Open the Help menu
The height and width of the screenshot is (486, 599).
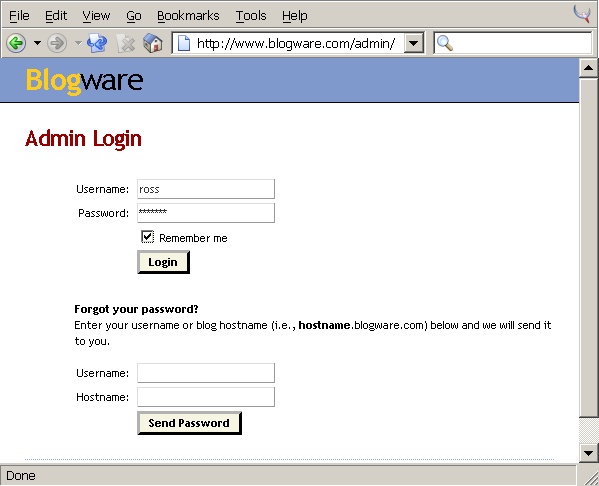295,16
